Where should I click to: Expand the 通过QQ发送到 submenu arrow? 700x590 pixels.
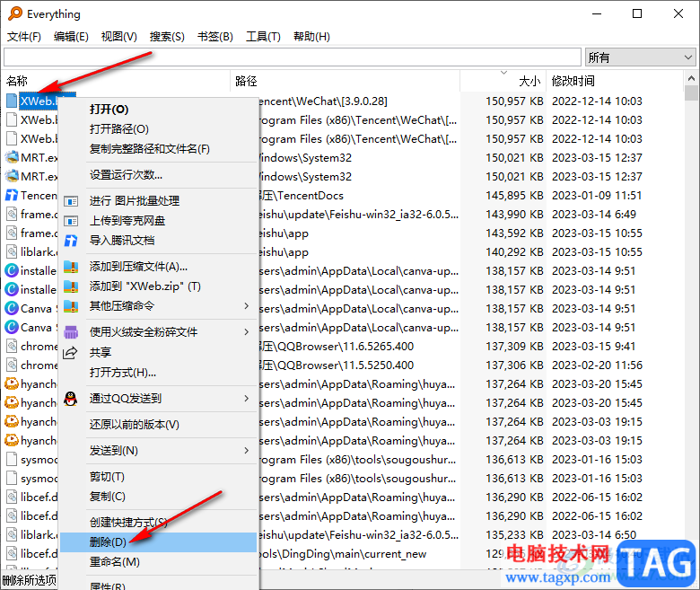click(247, 398)
